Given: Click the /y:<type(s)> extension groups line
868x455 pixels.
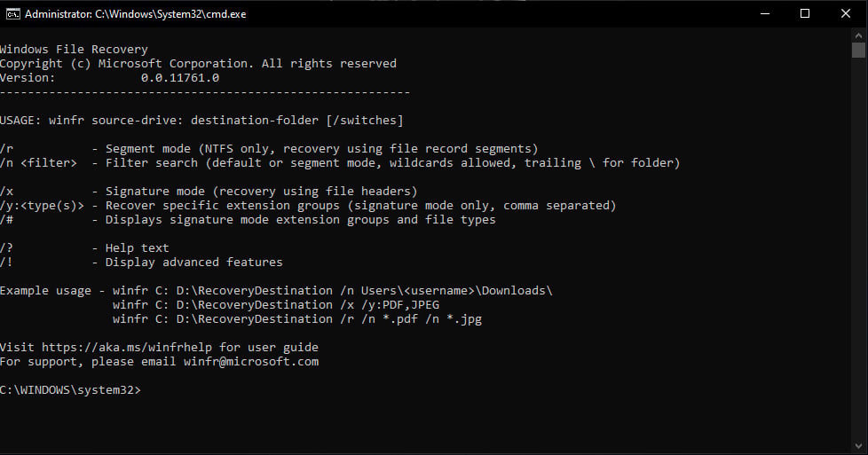Looking at the screenshot, I should (x=308, y=206).
